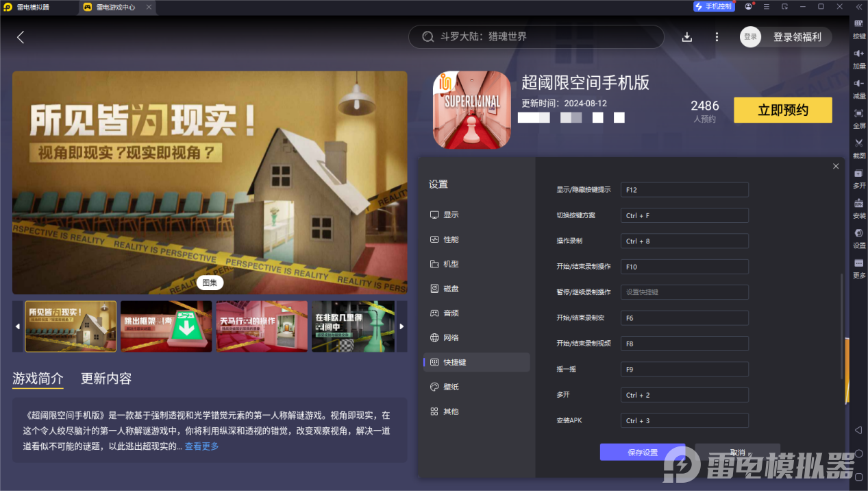Click the 立即预约 button
Viewport: 868px width, 491px height.
pos(783,110)
